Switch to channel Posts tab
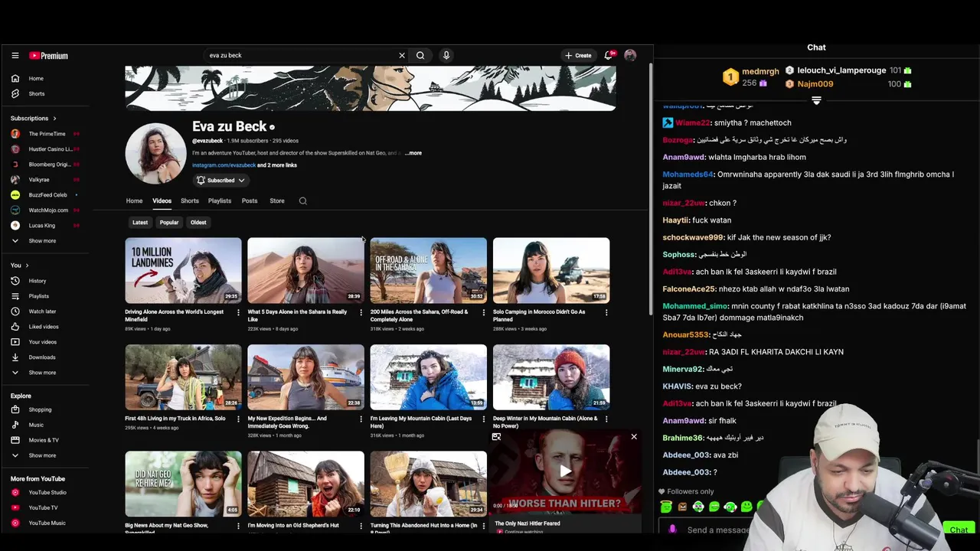The image size is (980, 551). point(250,201)
